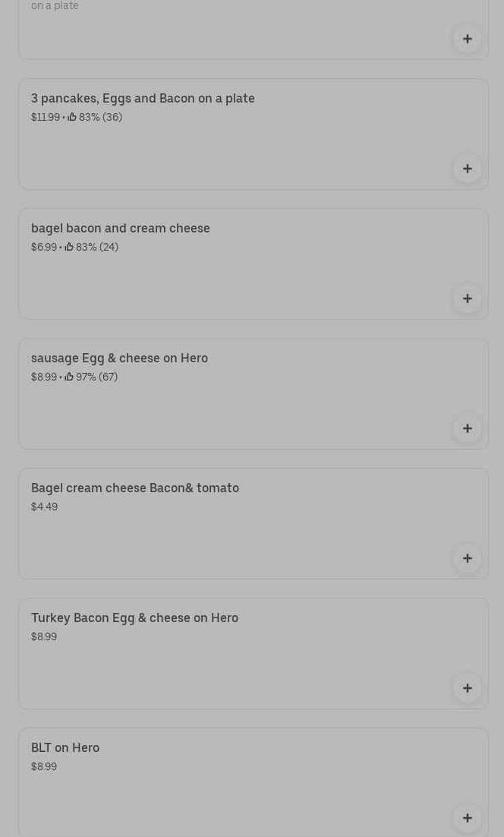
Task: Click the $11.99 price label
Action: 45,117
